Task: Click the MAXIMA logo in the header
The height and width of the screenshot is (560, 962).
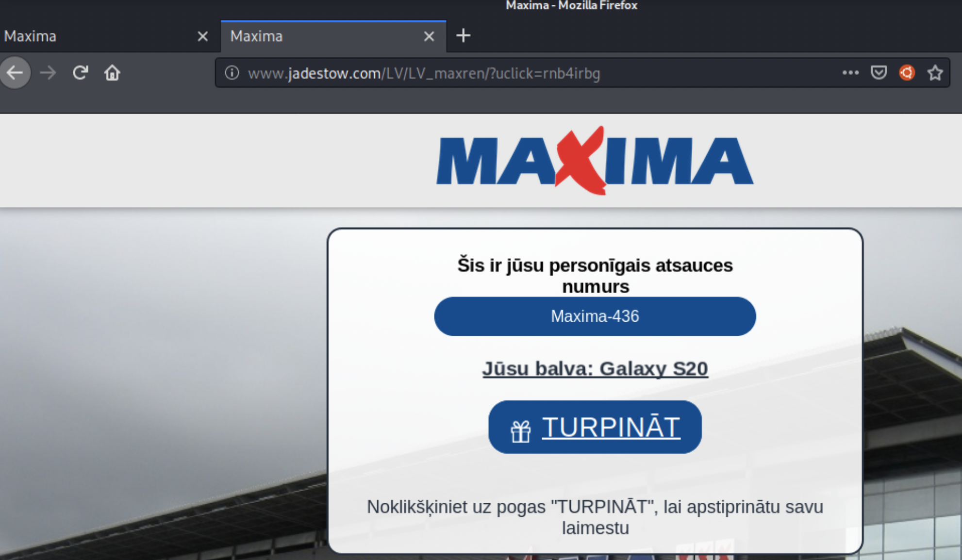Action: coord(595,161)
